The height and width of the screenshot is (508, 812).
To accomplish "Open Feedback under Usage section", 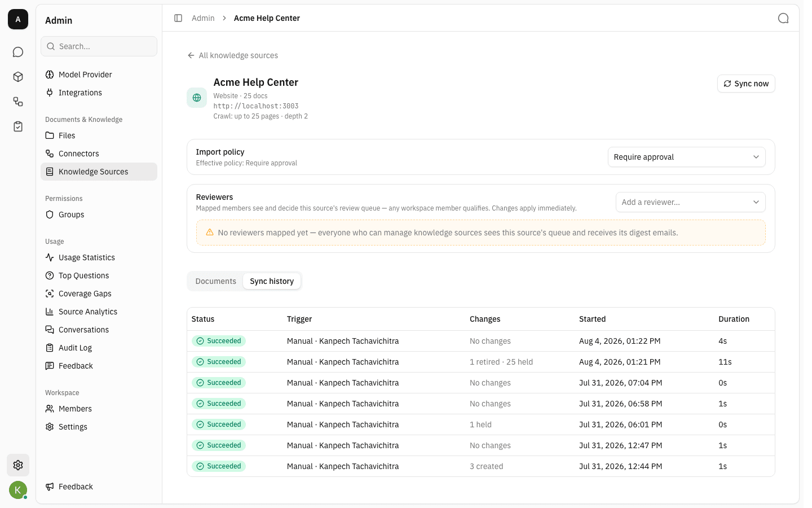I will (99, 366).
